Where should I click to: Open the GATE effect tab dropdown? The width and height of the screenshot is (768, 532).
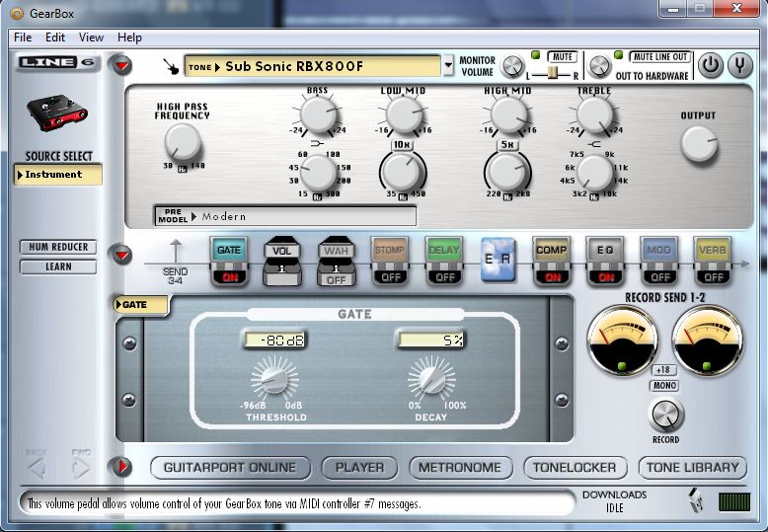140,305
